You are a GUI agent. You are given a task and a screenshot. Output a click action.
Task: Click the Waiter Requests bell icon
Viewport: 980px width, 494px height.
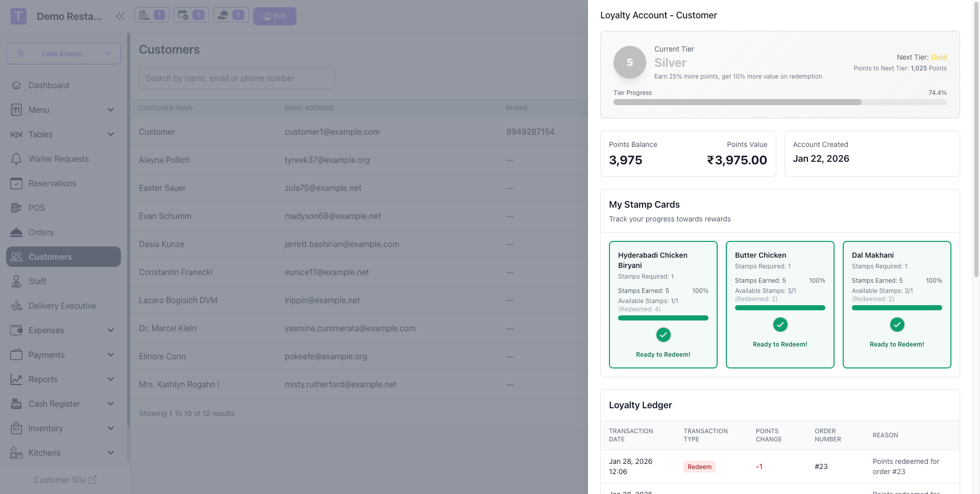pos(16,159)
